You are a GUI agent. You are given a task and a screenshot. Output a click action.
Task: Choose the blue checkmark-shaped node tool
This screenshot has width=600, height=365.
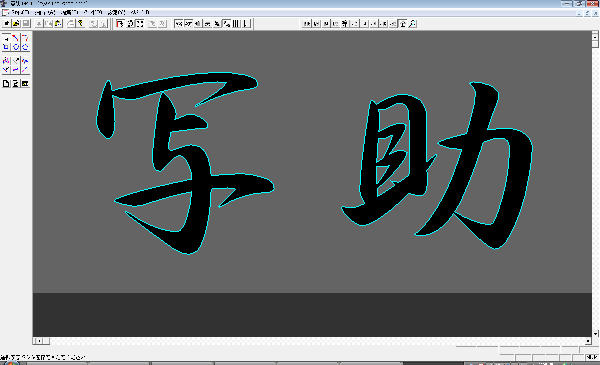click(6, 70)
